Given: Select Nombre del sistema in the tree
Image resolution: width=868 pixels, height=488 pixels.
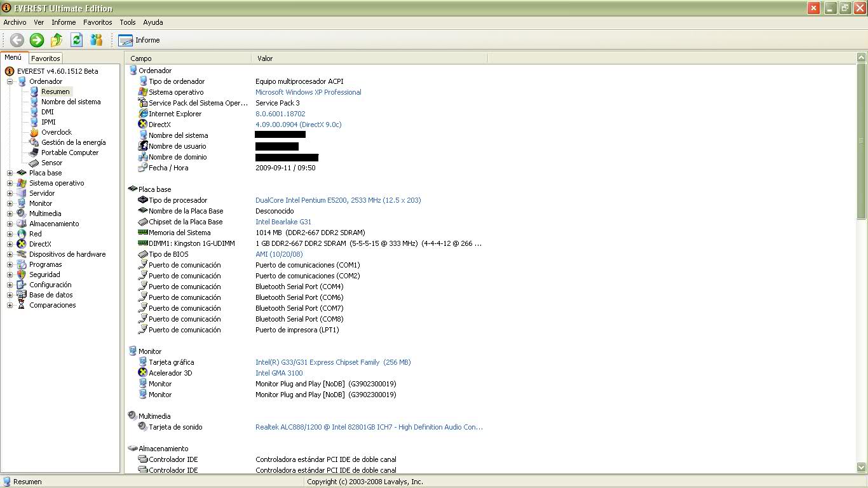Looking at the screenshot, I should pyautogui.click(x=71, y=102).
